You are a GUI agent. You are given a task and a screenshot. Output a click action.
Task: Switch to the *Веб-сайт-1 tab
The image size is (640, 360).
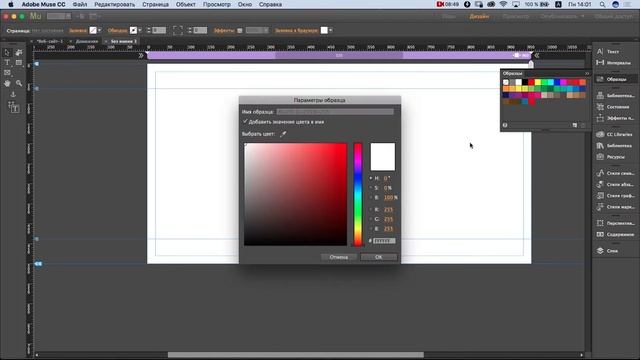(x=49, y=41)
